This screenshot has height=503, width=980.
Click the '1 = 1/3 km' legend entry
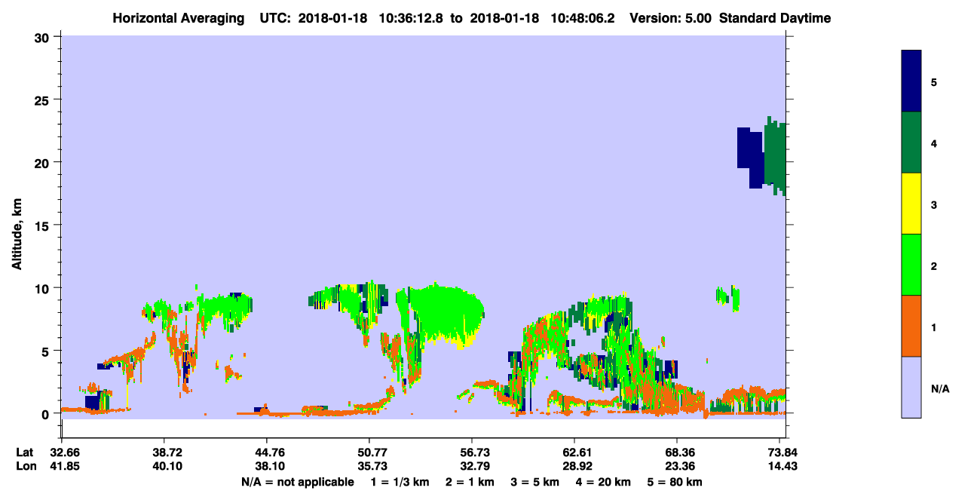[401, 482]
